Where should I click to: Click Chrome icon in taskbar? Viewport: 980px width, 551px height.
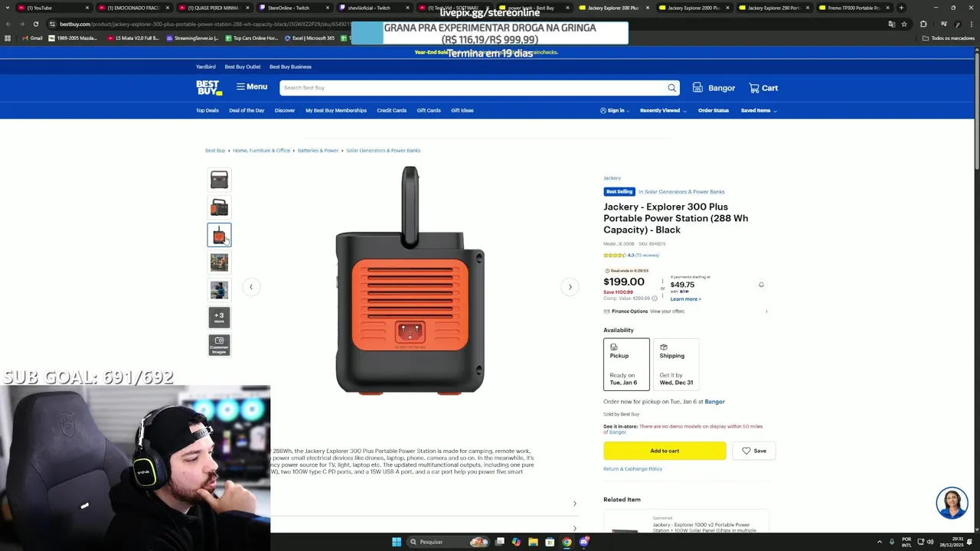567,542
